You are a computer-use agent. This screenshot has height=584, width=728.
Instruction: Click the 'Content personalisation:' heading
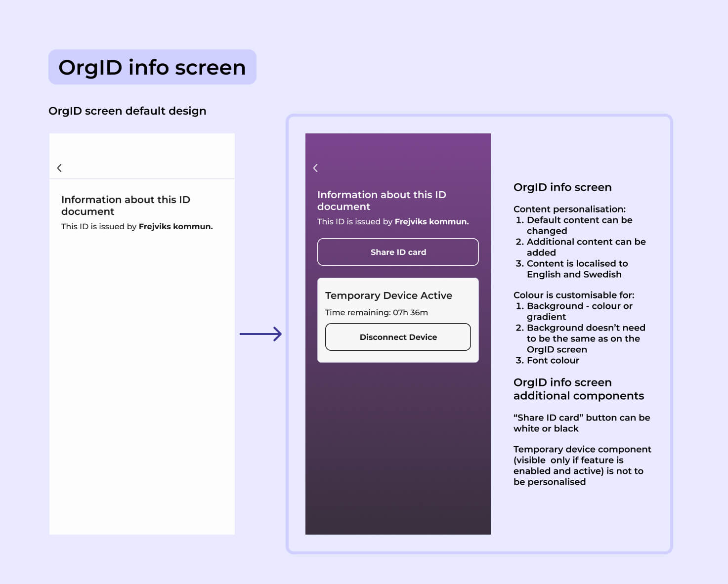tap(569, 209)
